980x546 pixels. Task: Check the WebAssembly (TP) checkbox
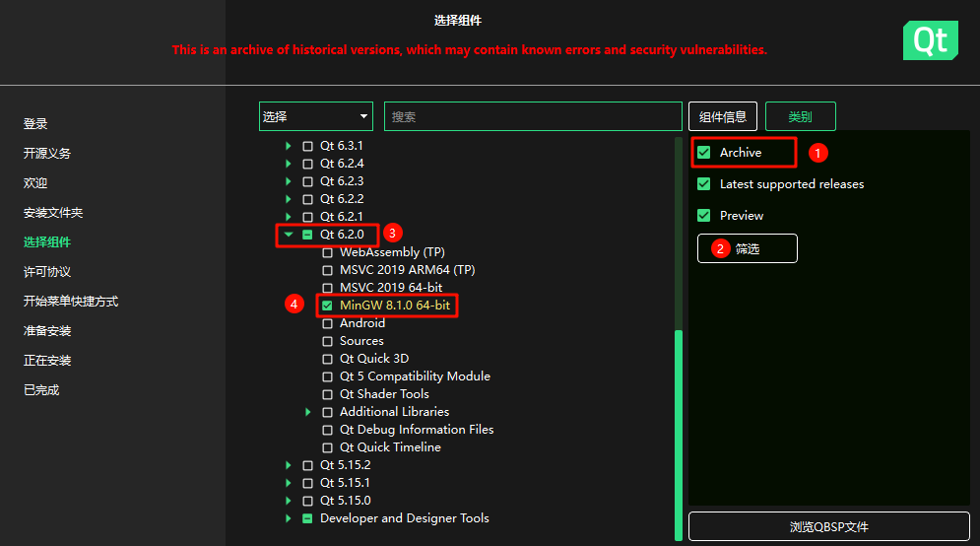click(x=327, y=252)
